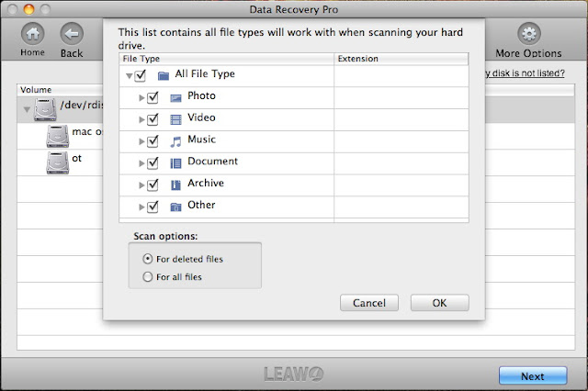Toggle the Photo checkbox
Screen dimensions: 588x391
coord(153,96)
